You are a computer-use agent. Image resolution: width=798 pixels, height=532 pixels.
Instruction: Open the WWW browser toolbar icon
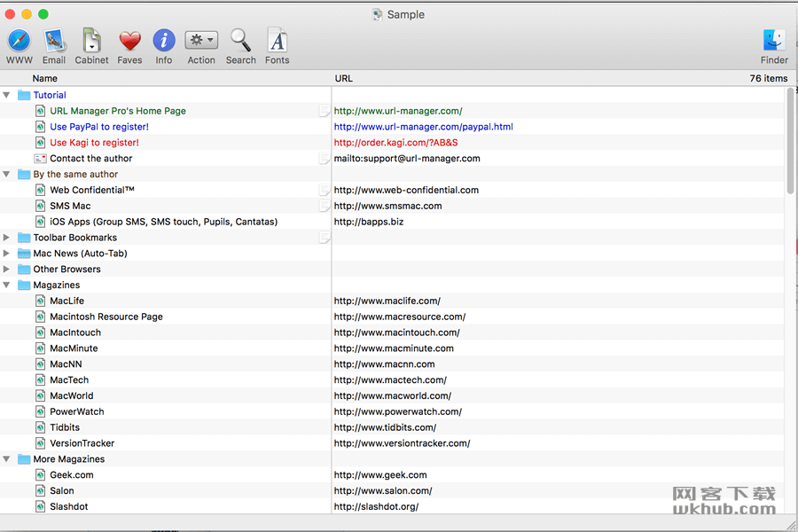[x=19, y=41]
